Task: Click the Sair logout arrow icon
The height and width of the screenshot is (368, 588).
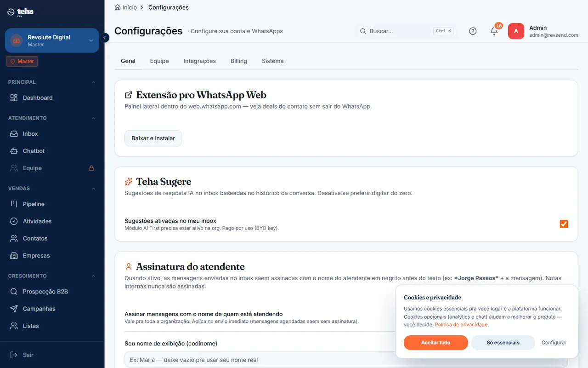Action: click(x=14, y=355)
